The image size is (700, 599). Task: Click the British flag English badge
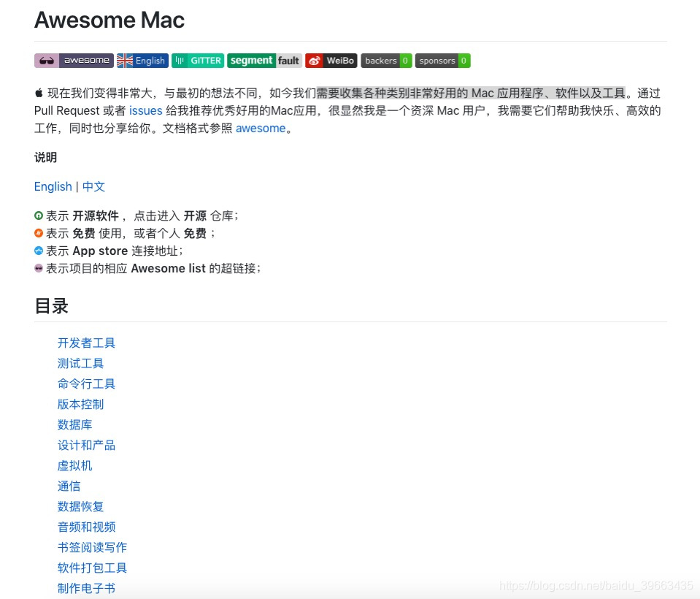pyautogui.click(x=142, y=61)
